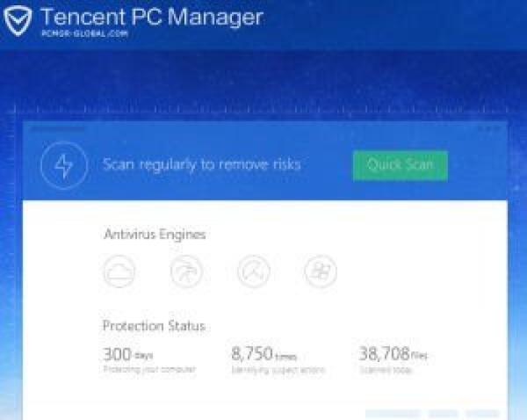Click the Tencent PC Manager title

[x=151, y=18]
